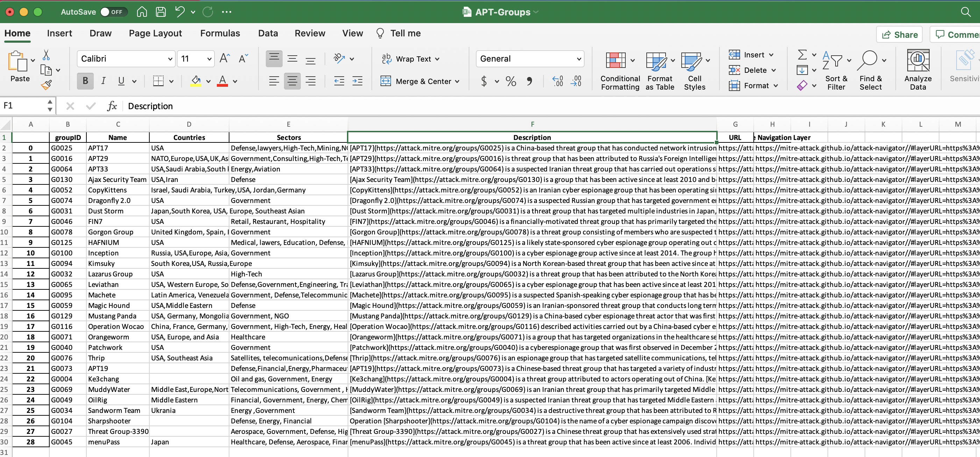Click the Increase Indent icon

357,81
